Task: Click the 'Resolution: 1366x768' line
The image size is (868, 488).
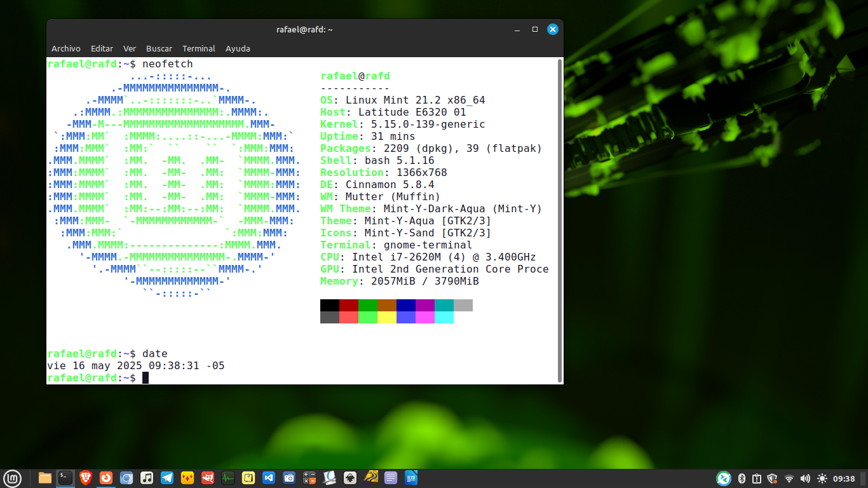Action: point(384,172)
